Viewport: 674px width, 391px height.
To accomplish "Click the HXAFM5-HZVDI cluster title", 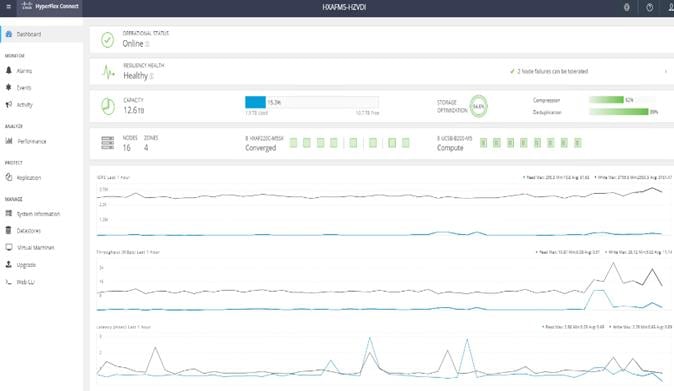I will click(344, 7).
